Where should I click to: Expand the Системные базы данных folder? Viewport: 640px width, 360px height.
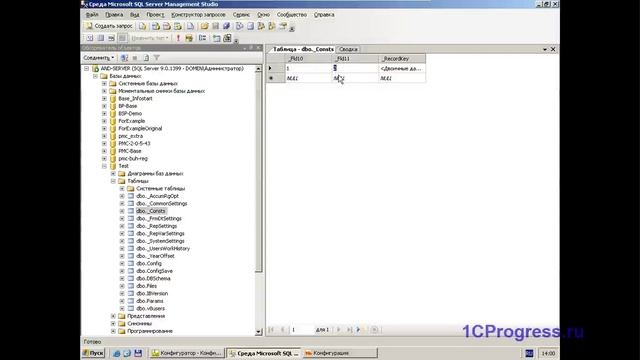pos(104,84)
